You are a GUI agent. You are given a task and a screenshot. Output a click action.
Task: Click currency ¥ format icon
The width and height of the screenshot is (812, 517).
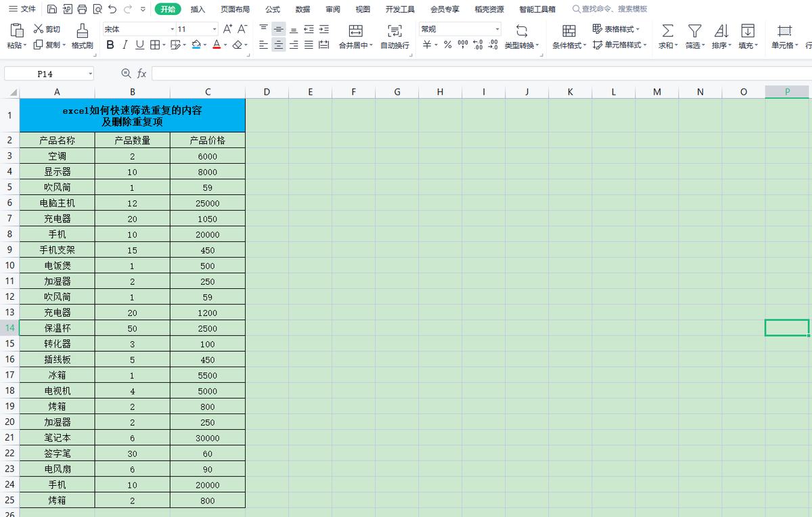pyautogui.click(x=427, y=45)
